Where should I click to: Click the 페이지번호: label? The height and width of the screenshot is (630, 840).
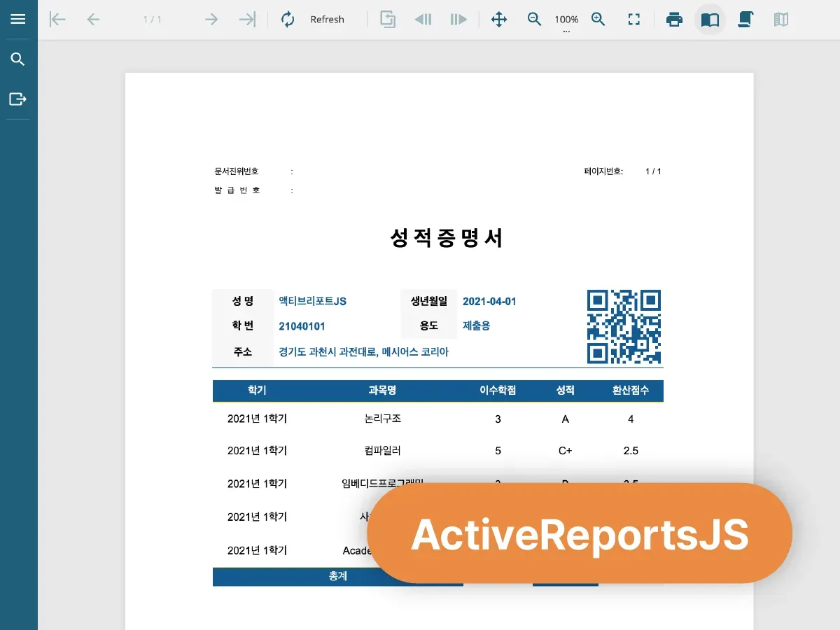coord(603,171)
